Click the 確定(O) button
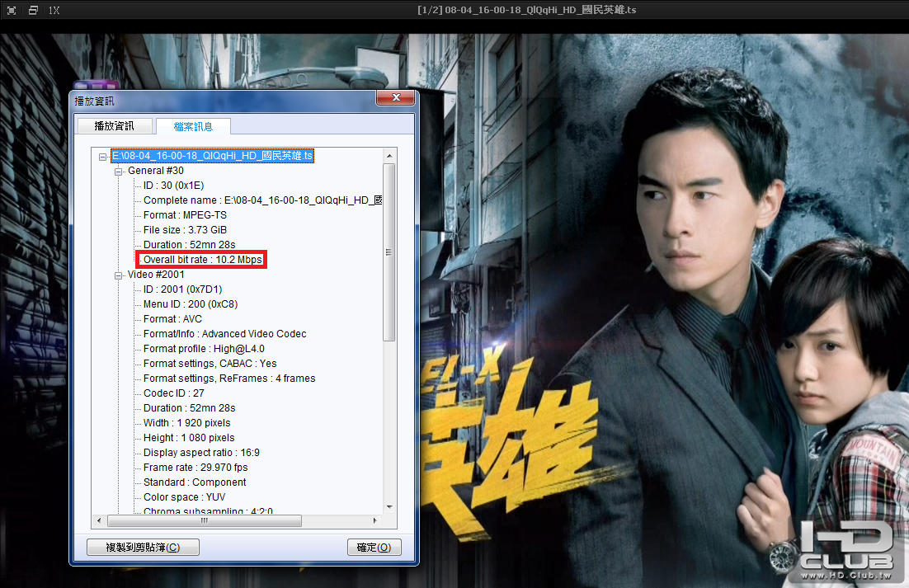 pyautogui.click(x=374, y=547)
